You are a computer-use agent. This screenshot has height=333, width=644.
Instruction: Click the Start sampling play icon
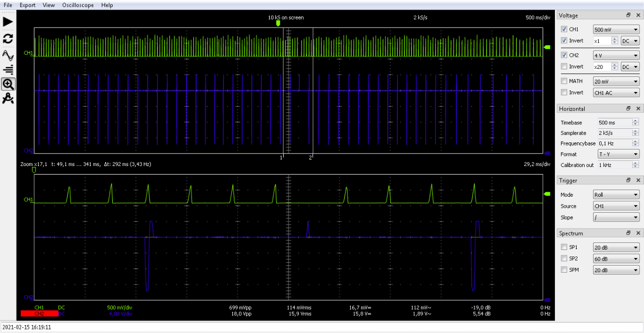click(x=8, y=22)
